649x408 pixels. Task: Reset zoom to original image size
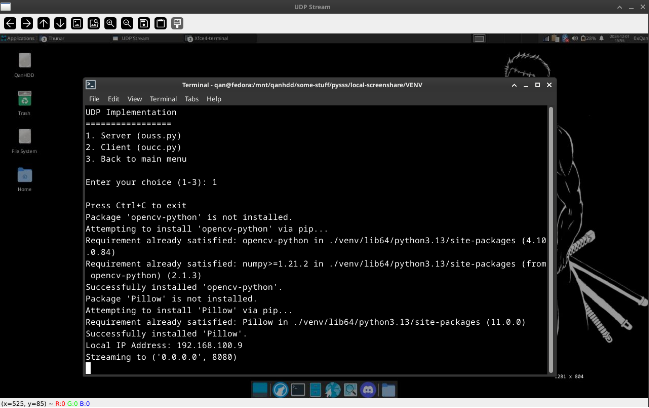pos(77,23)
